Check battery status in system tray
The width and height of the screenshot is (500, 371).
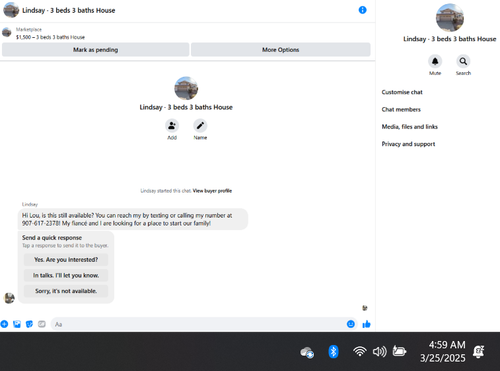click(399, 351)
